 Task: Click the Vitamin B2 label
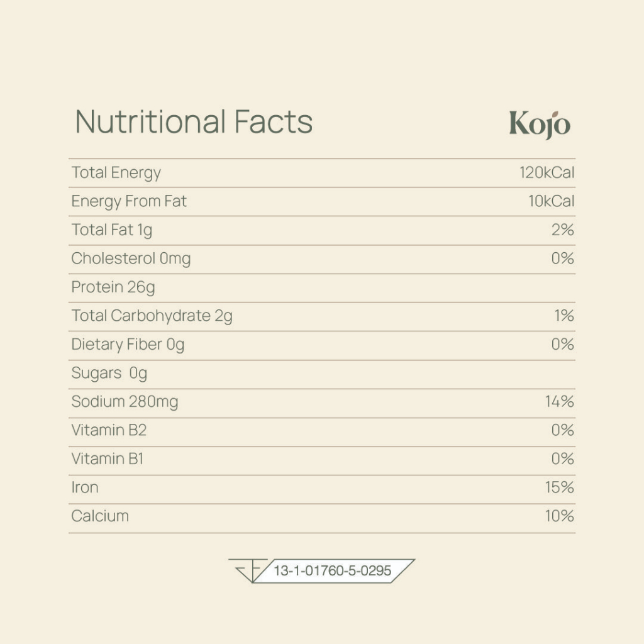(109, 430)
